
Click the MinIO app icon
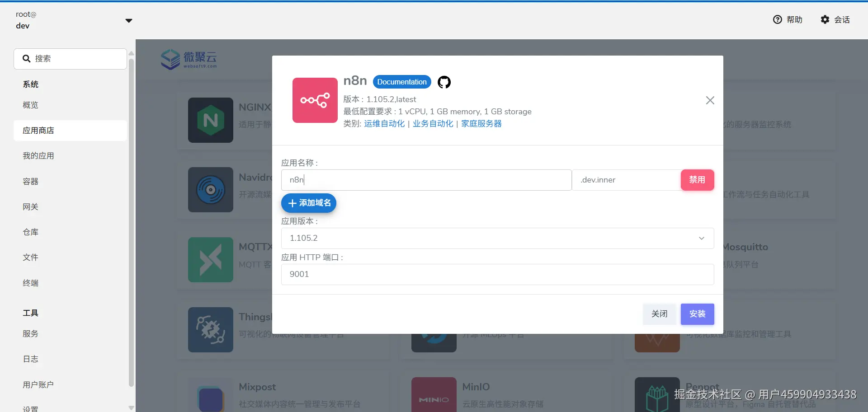pos(434,395)
